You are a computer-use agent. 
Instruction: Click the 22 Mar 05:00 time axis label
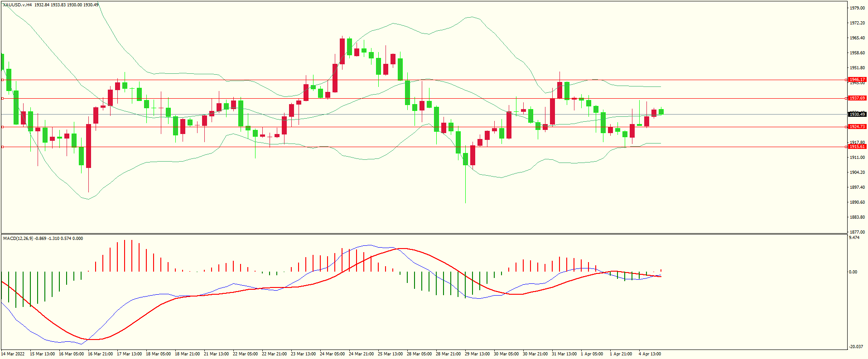245,354
